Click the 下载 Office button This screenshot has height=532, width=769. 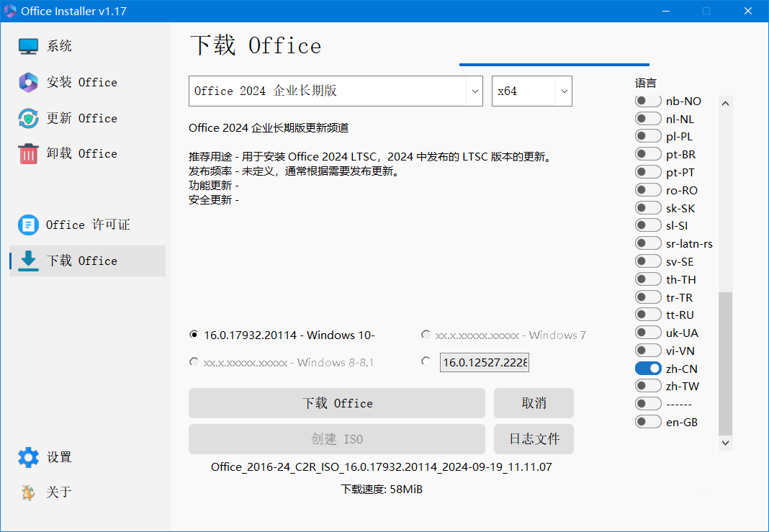(336, 403)
